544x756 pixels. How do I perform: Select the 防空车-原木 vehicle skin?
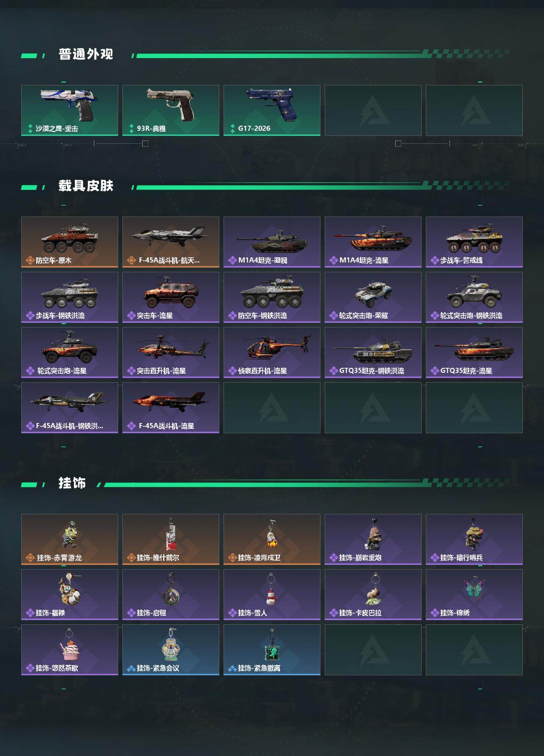(70, 242)
